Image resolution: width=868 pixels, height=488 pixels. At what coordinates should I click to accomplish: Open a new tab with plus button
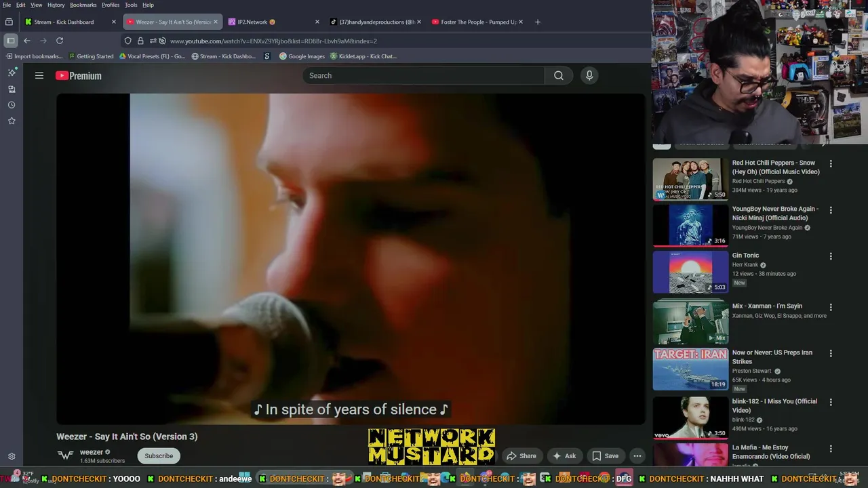pyautogui.click(x=538, y=22)
